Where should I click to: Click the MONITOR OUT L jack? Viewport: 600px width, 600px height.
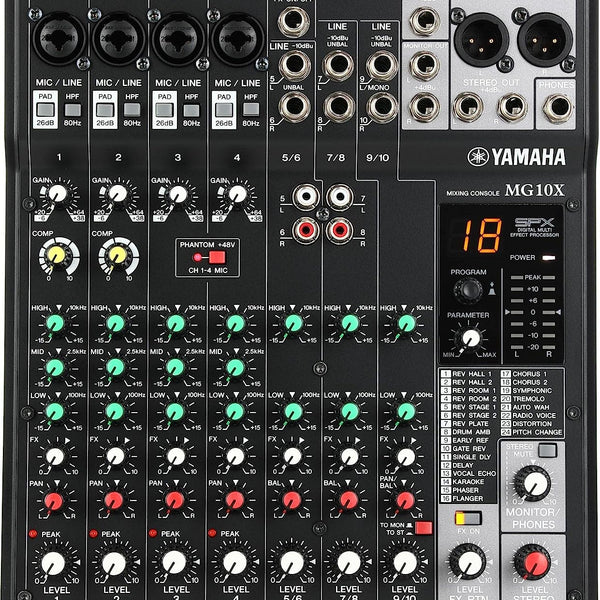click(x=425, y=65)
